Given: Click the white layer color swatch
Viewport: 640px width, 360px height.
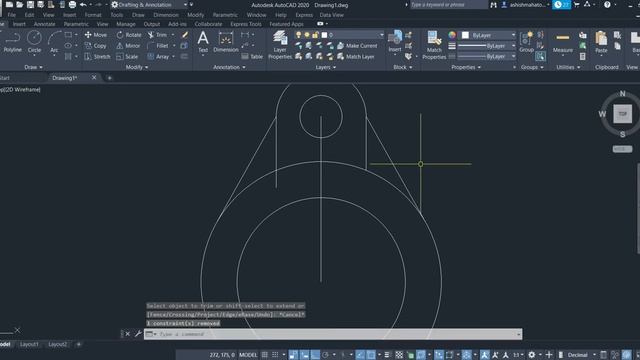Looking at the screenshot, I should (x=324, y=35).
